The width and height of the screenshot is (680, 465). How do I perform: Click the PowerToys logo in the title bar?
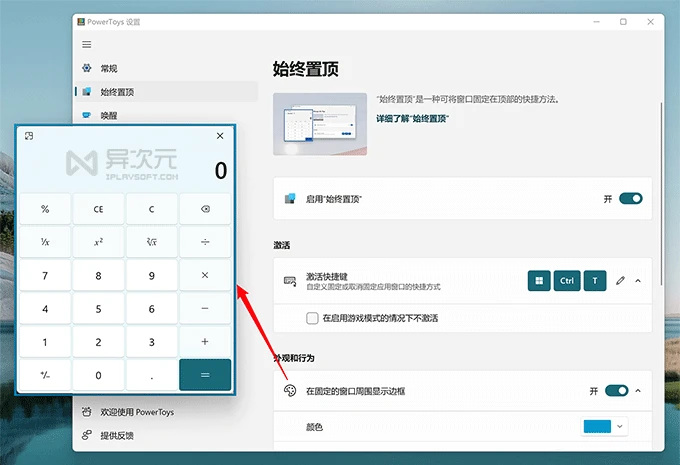coord(81,22)
